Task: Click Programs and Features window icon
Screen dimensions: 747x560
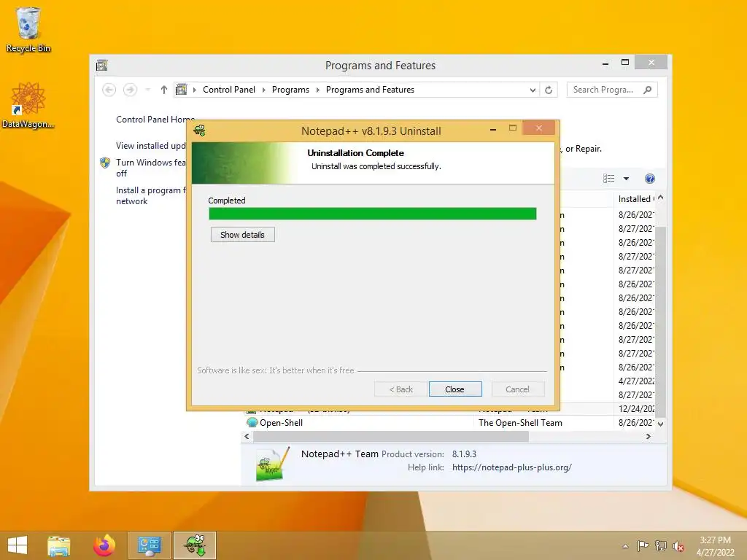Action: tap(102, 65)
